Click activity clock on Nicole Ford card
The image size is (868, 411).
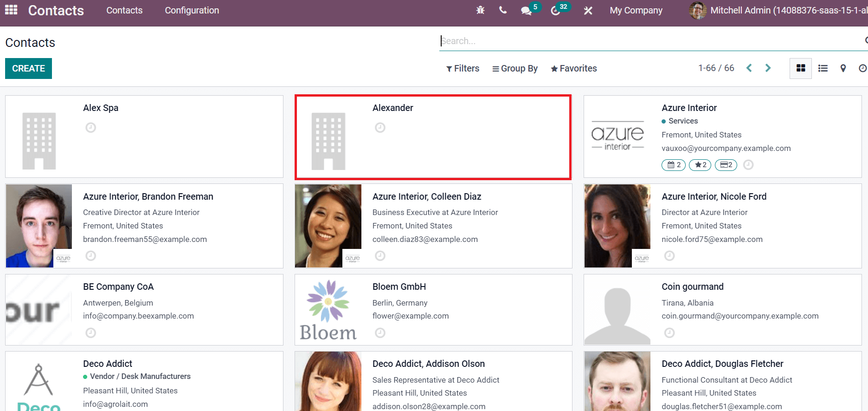[x=669, y=255]
